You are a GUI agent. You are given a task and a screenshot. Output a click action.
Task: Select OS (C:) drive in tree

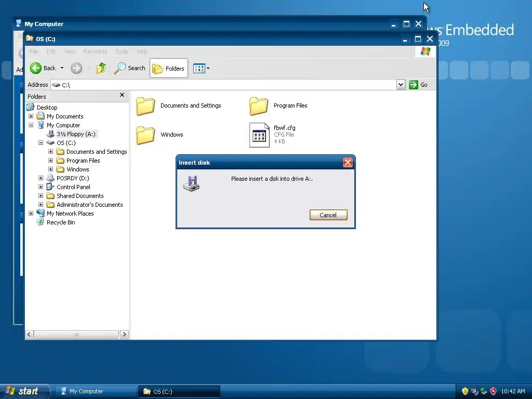tap(66, 143)
